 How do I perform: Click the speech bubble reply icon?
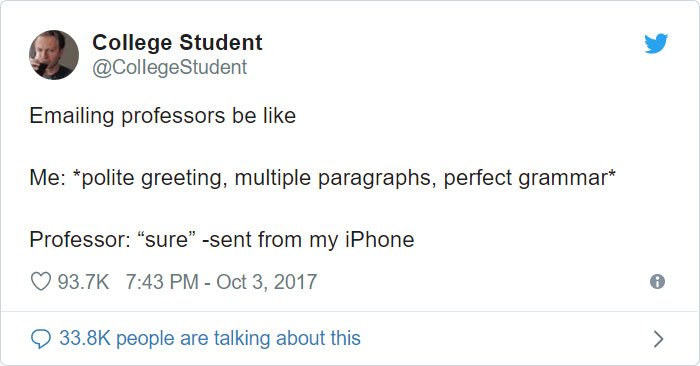[x=41, y=339]
